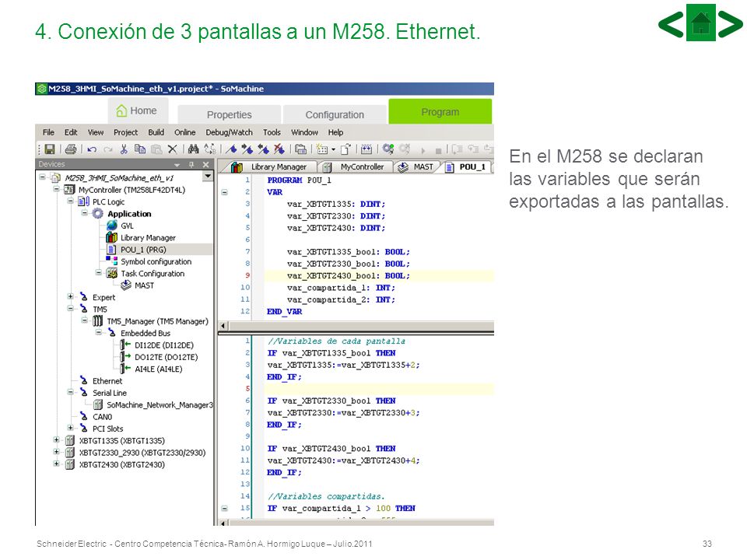Click the Paste icon in the toolbar
Viewport: 747px width, 560px height.
pyautogui.click(x=156, y=149)
